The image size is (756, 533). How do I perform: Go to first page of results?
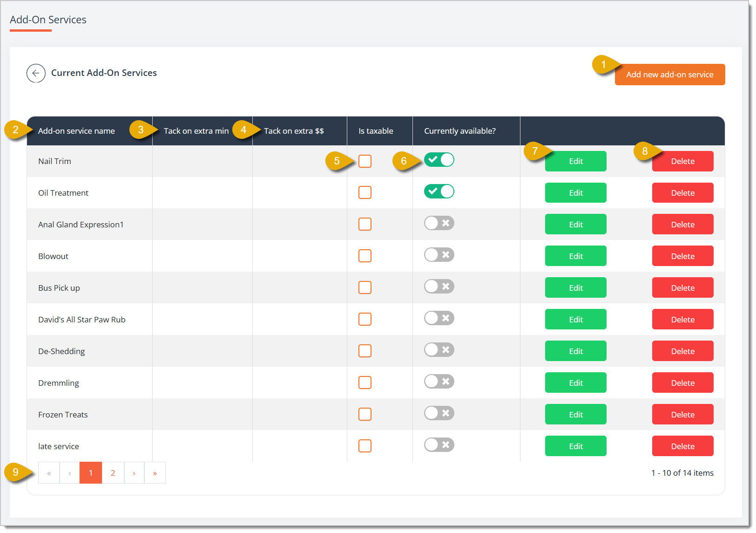49,473
